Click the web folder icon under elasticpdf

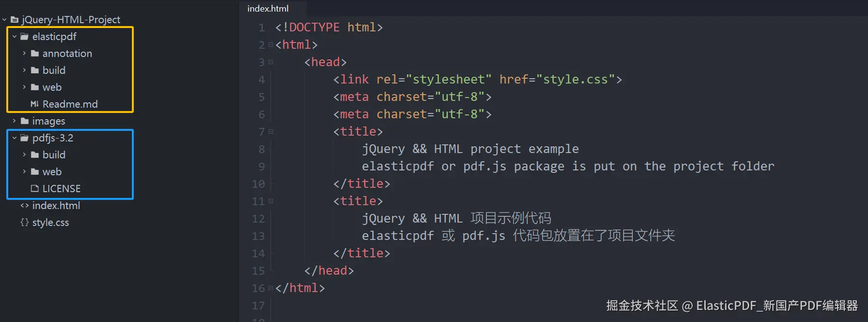35,87
